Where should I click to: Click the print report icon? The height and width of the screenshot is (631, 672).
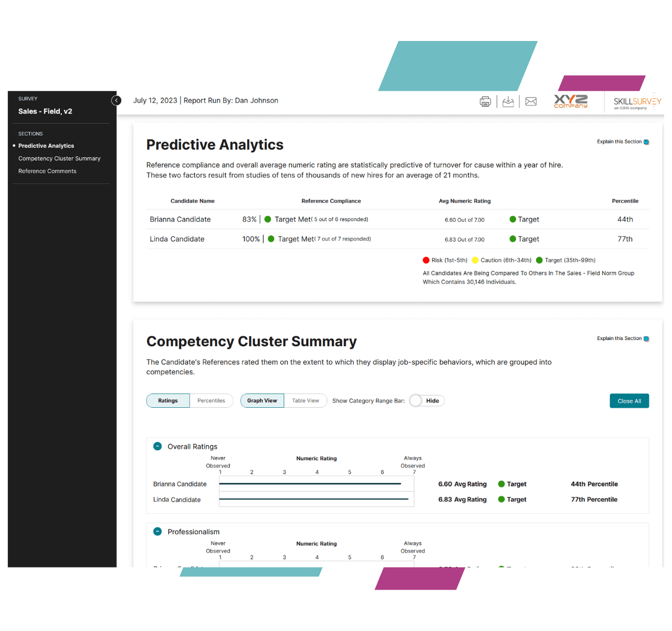485,101
